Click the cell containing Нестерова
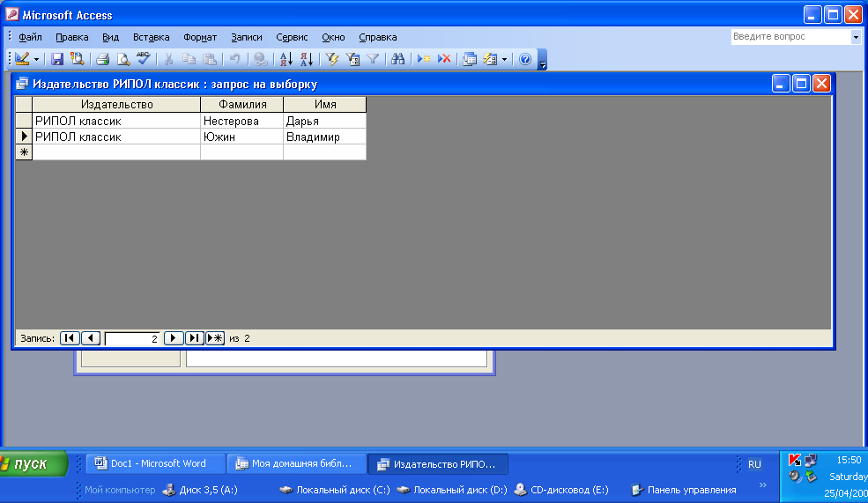The height and width of the screenshot is (503, 868). click(x=242, y=121)
